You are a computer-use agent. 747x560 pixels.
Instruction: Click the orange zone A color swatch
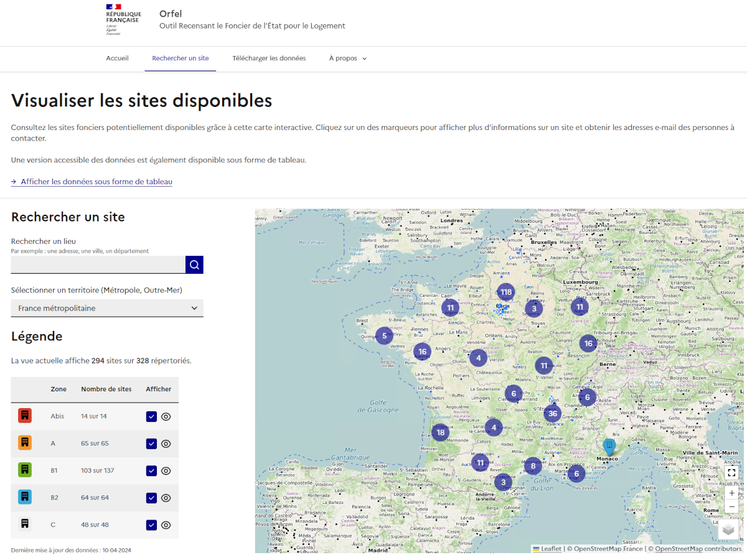24,443
